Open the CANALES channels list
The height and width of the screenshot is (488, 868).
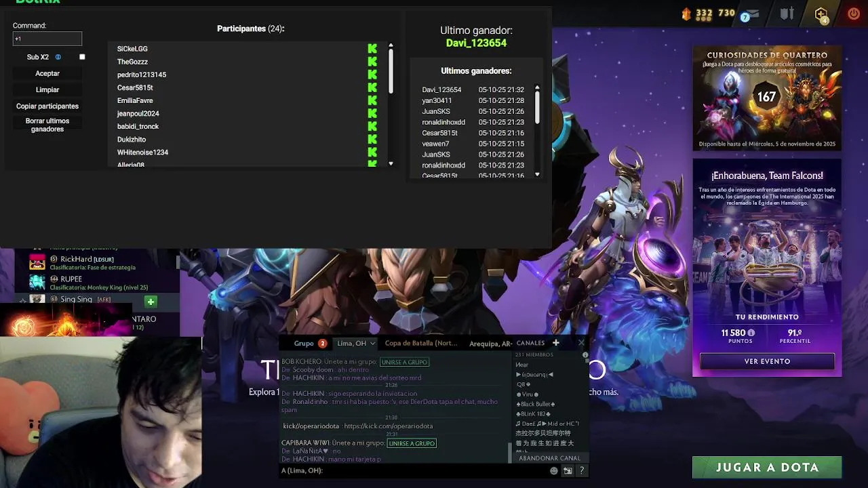(530, 343)
